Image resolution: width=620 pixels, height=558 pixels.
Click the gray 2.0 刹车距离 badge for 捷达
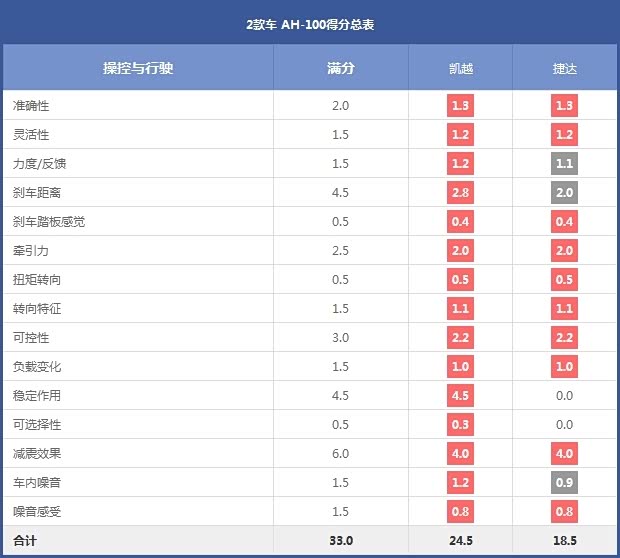[x=564, y=192]
